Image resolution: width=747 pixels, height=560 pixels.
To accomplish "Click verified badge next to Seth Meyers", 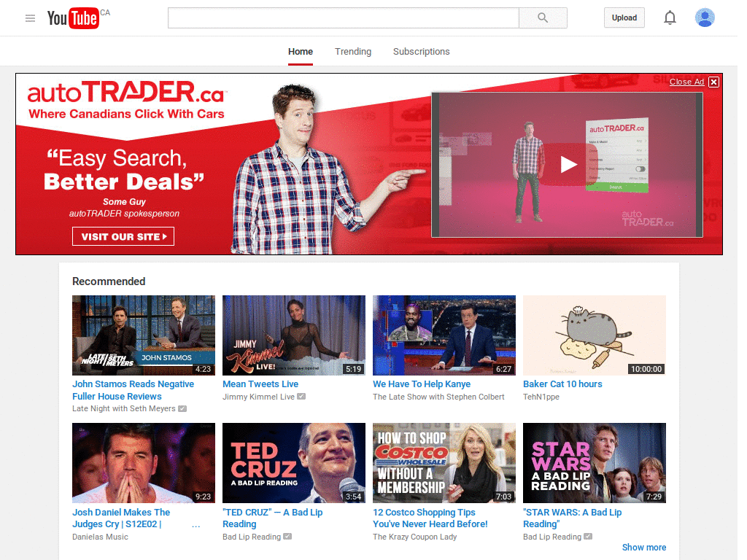I will 182,408.
